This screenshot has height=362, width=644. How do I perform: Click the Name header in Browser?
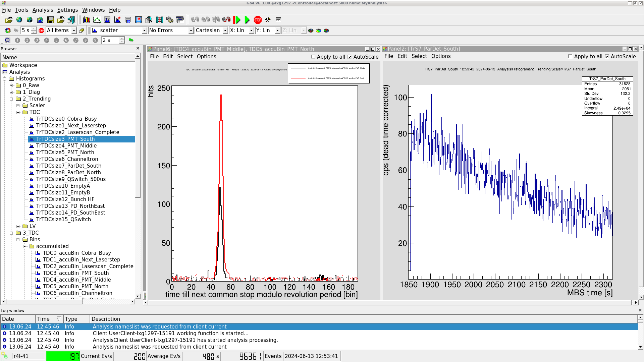coord(68,57)
